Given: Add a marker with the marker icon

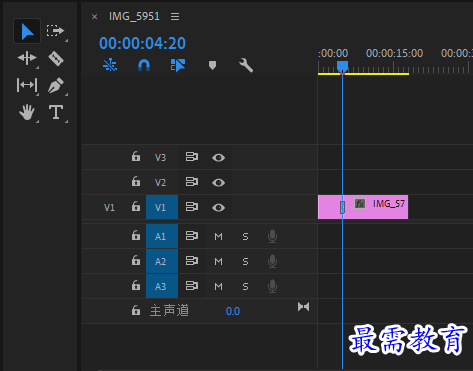Looking at the screenshot, I should coord(212,65).
